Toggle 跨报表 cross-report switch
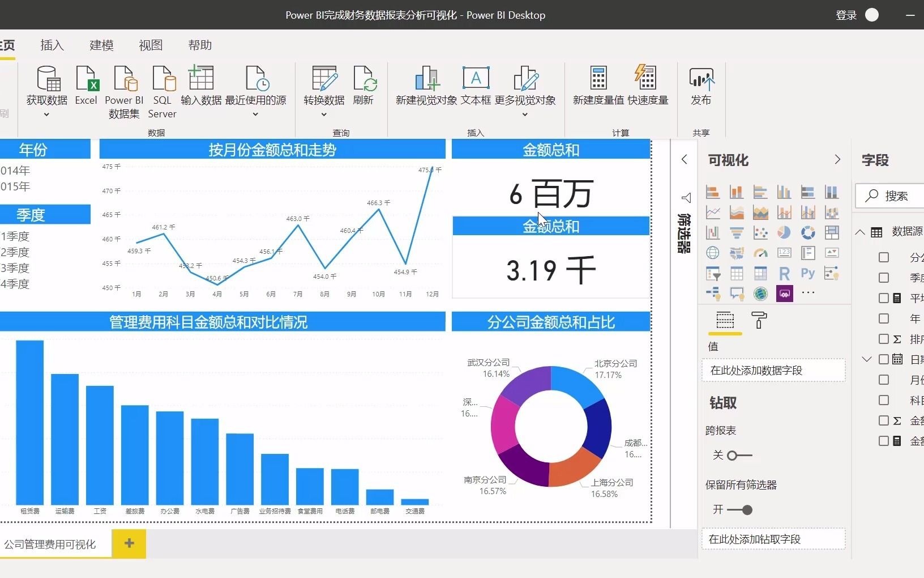Screen dimensions: 924x578 click(739, 456)
